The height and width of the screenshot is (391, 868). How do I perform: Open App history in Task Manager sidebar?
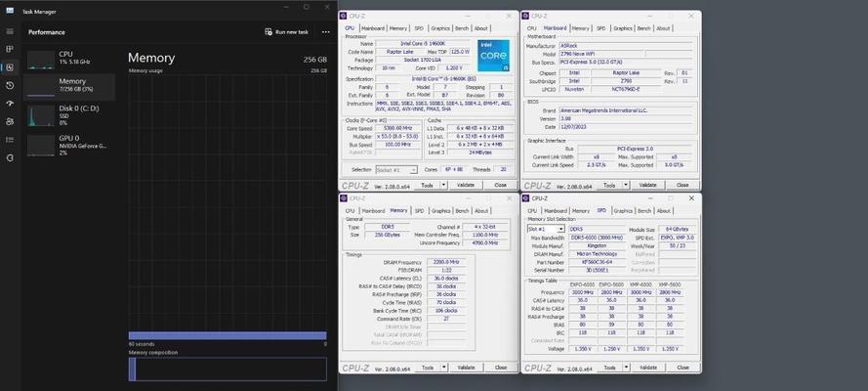coord(10,85)
